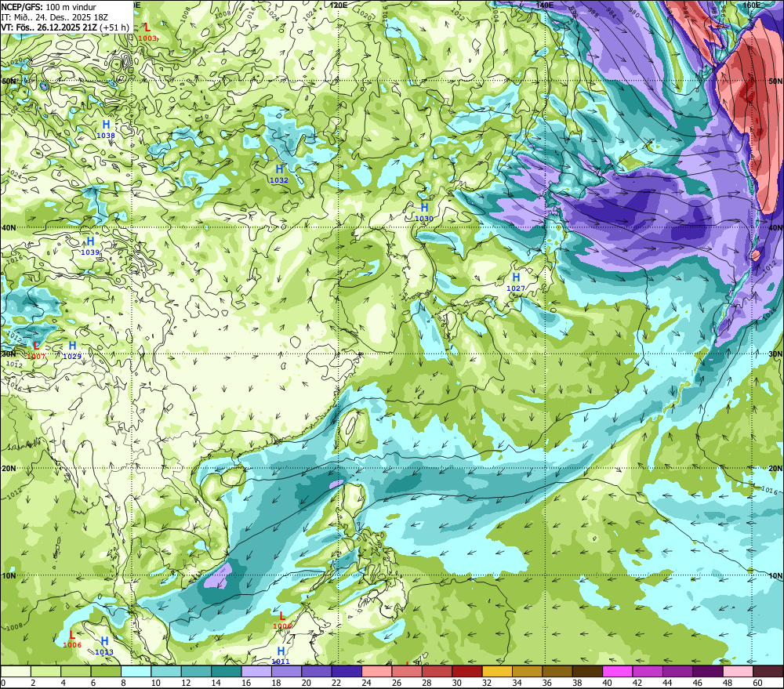
Task: Select the L 1006 marker beside H 1013
Action: point(72,639)
